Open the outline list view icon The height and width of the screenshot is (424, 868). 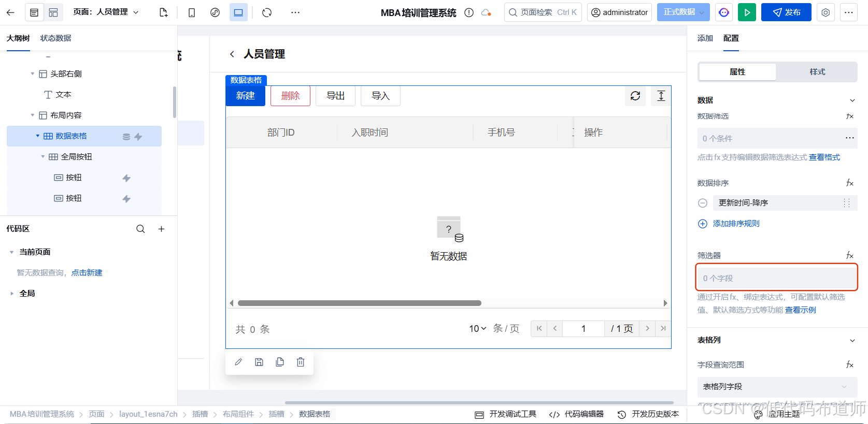pyautogui.click(x=34, y=12)
